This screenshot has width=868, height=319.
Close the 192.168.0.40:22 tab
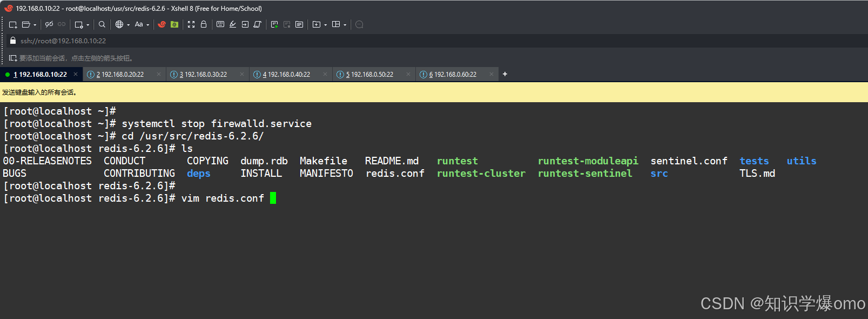[325, 74]
